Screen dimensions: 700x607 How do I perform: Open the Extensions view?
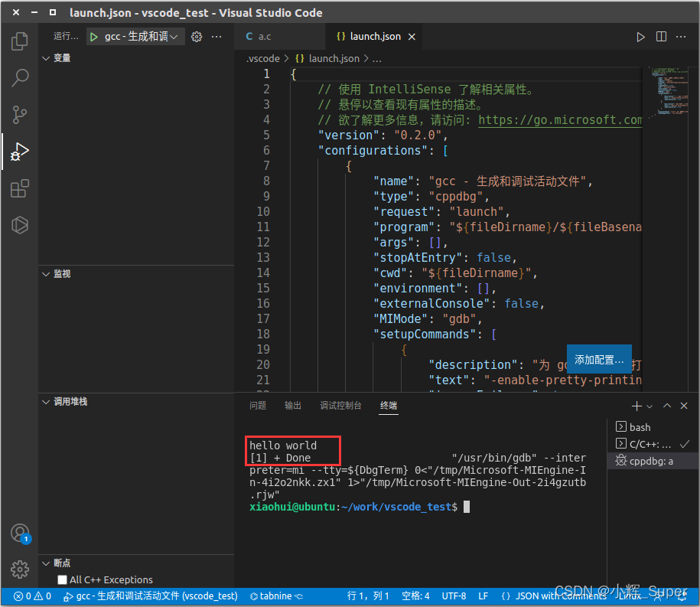pyautogui.click(x=19, y=188)
